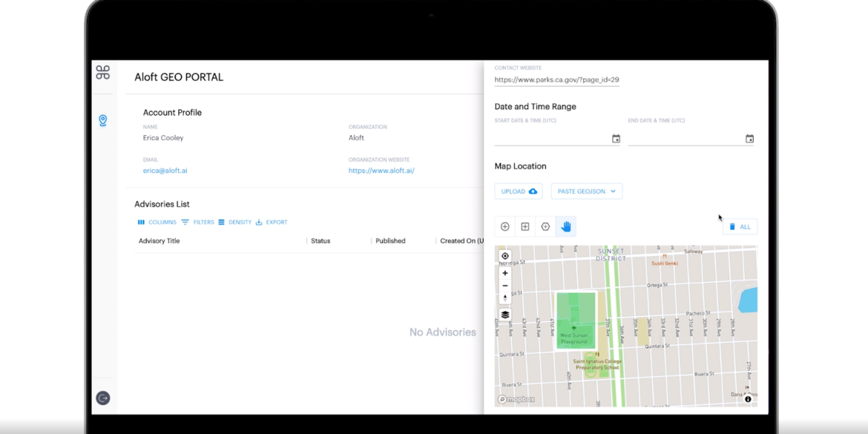
Task: Click the Upload button
Action: [x=518, y=191]
